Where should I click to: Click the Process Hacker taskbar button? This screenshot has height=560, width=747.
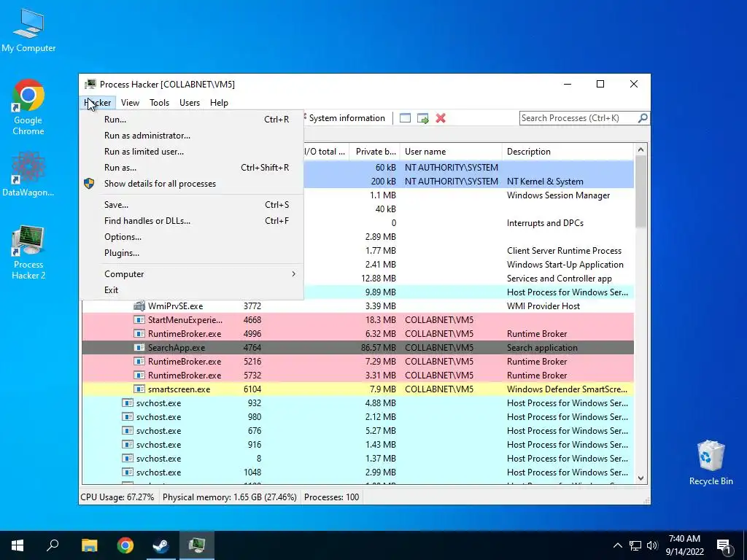197,545
